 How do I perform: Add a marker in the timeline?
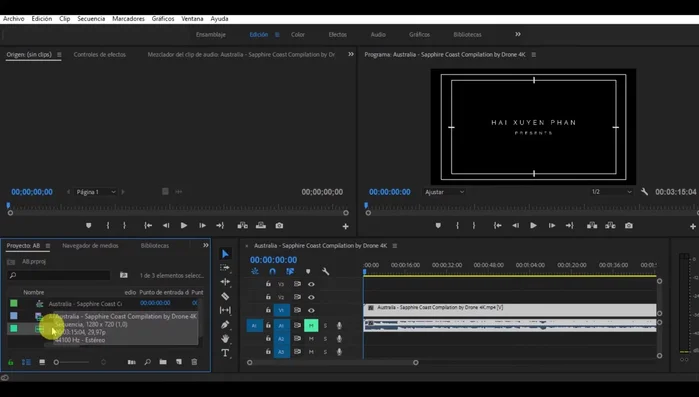308,271
